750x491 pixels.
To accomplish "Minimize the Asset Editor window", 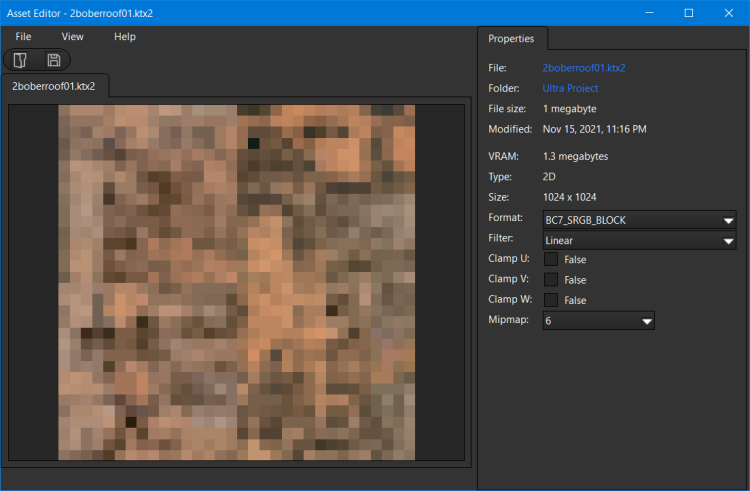I will pos(649,13).
